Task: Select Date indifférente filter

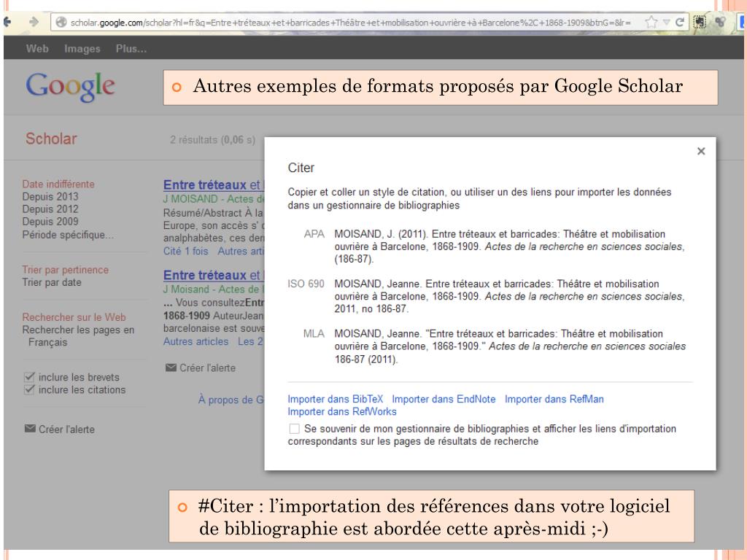Action: point(58,184)
